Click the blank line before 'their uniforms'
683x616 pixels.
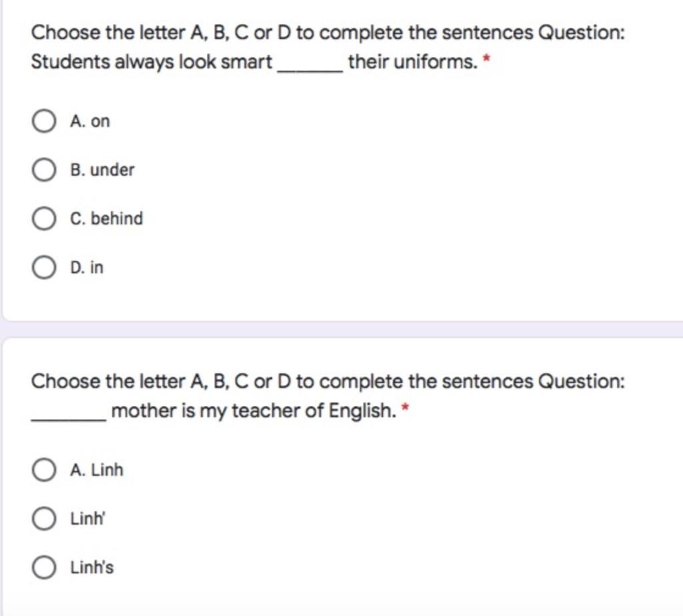pos(310,70)
